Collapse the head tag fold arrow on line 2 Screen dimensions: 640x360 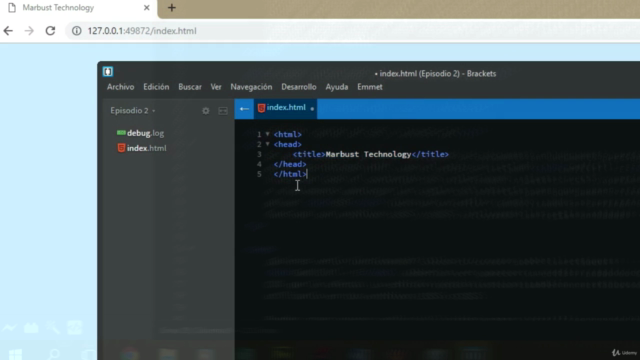(x=267, y=144)
